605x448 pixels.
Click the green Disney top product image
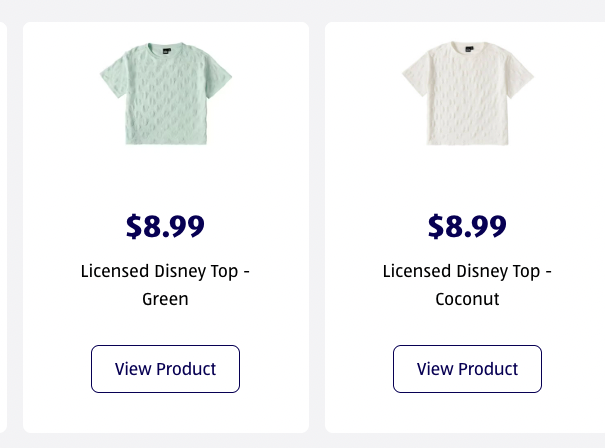166,96
